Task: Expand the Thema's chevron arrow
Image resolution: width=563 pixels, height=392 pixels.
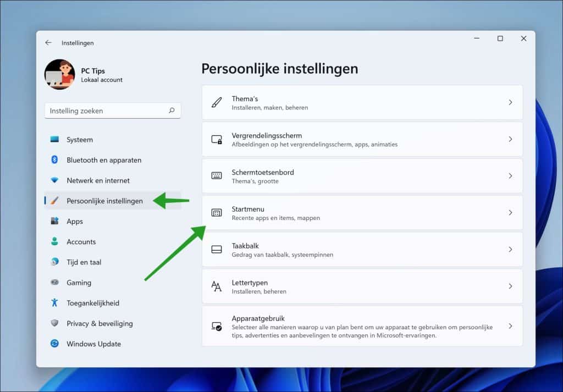Action: [x=510, y=103]
